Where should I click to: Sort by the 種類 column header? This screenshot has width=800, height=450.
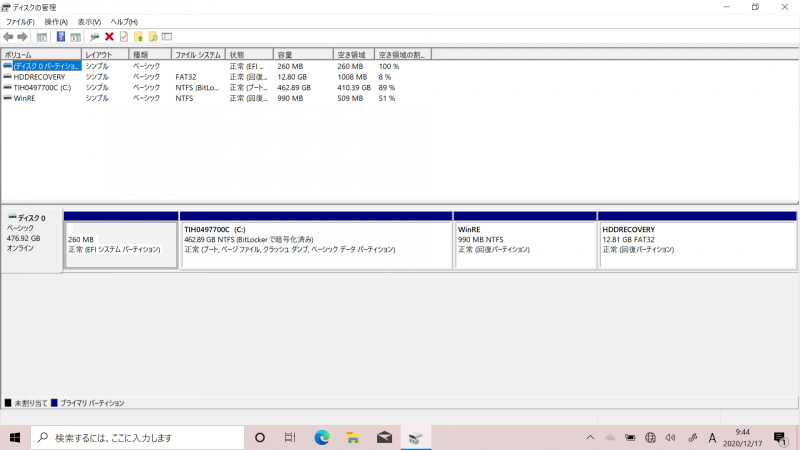[150, 55]
